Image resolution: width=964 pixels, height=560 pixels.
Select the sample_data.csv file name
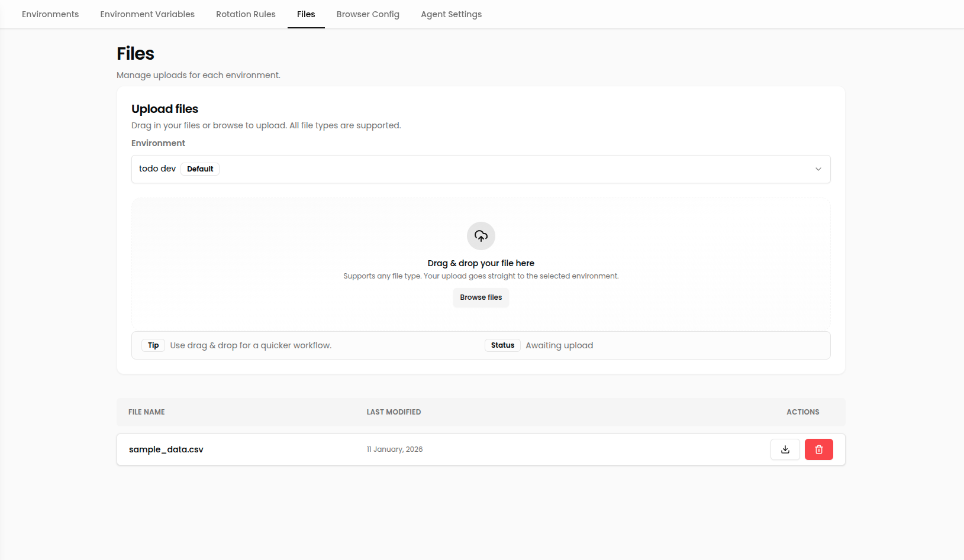click(x=166, y=449)
